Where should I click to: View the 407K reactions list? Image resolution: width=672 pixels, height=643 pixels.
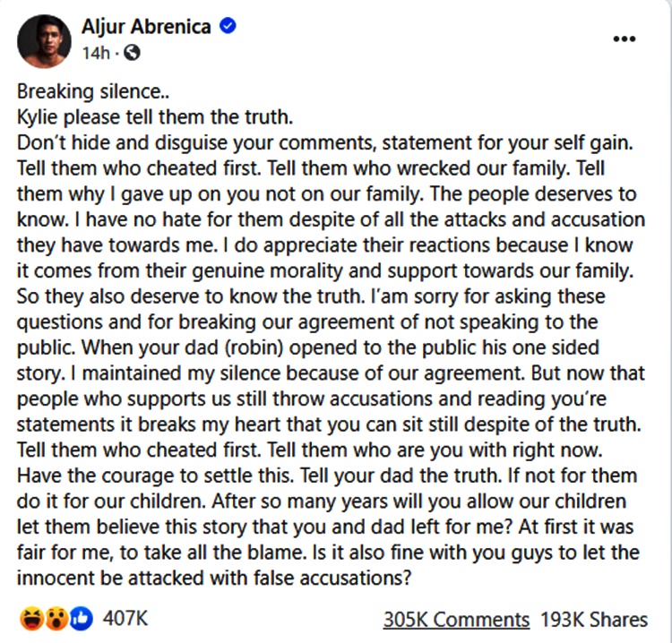[125, 618]
